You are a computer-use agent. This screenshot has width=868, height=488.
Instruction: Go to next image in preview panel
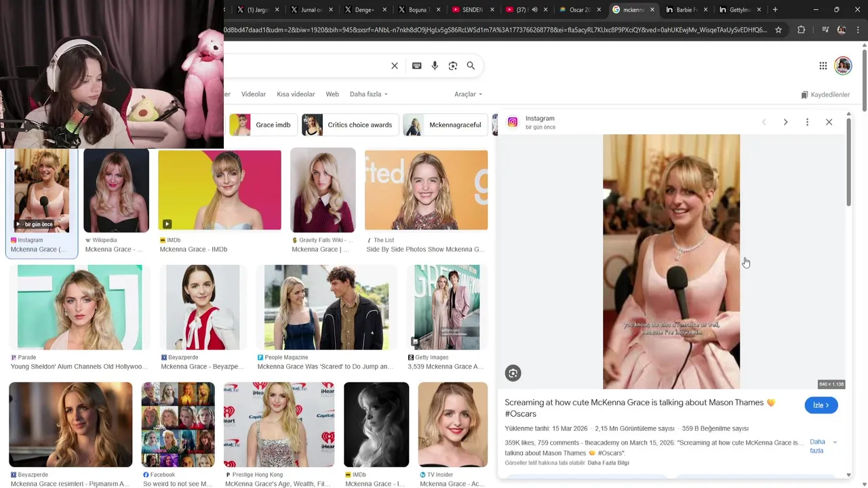tap(785, 122)
